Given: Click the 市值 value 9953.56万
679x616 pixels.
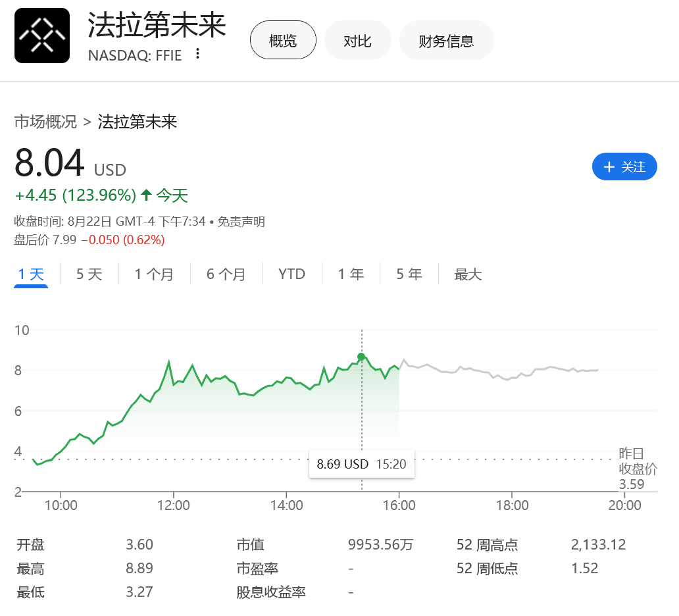Looking at the screenshot, I should point(381,544).
